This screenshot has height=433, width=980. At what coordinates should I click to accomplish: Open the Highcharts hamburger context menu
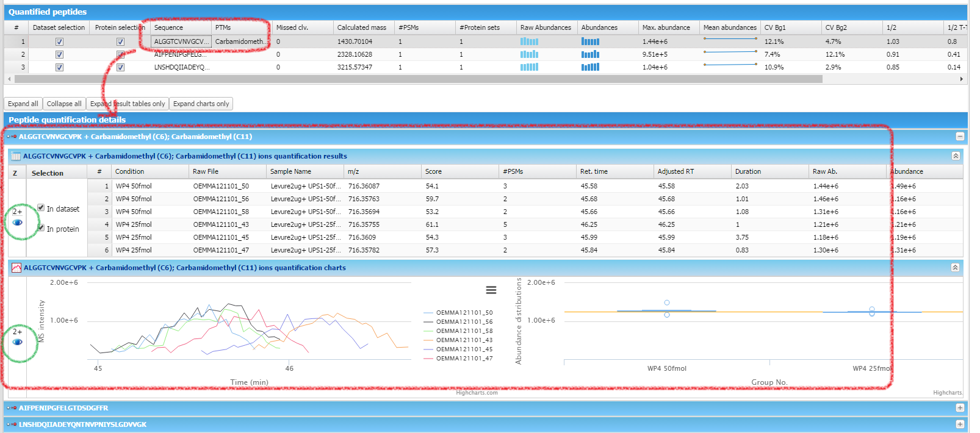[491, 290]
